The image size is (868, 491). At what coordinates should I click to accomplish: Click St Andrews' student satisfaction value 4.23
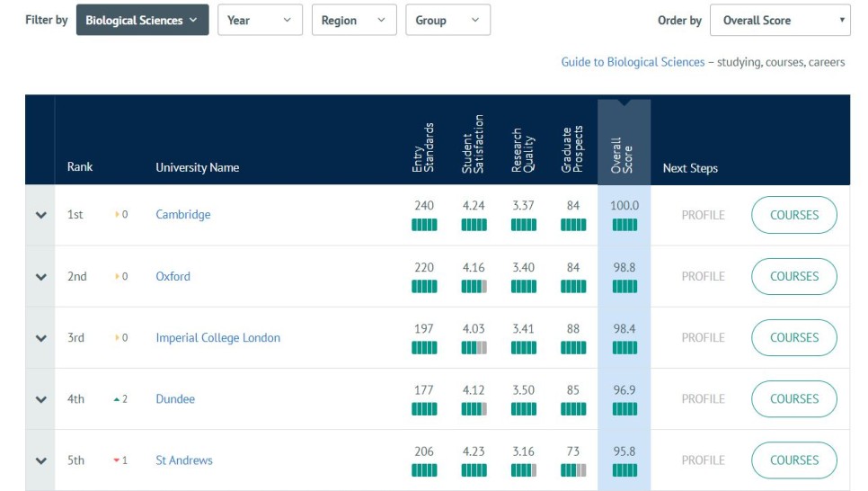coord(474,451)
